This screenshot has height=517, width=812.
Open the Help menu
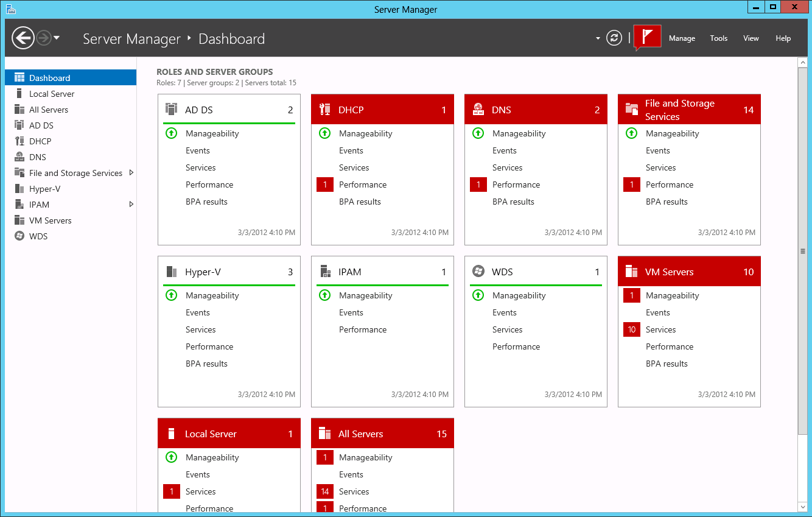[x=783, y=38]
